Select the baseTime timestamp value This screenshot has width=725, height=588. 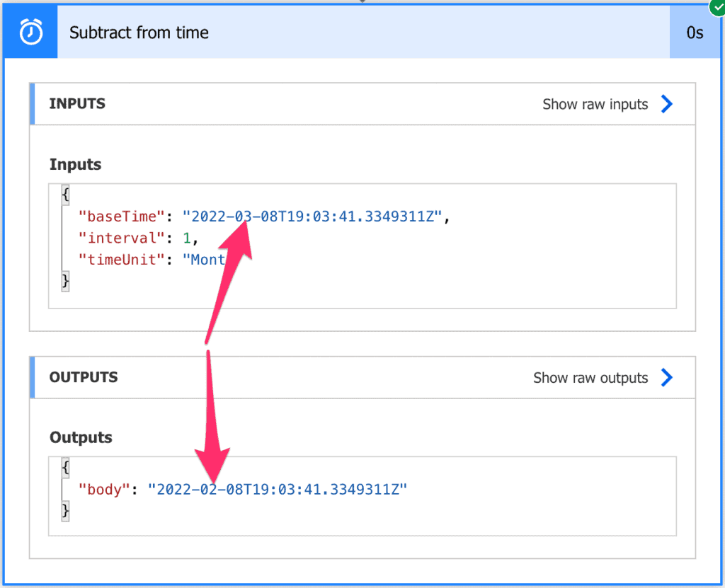pos(313,217)
